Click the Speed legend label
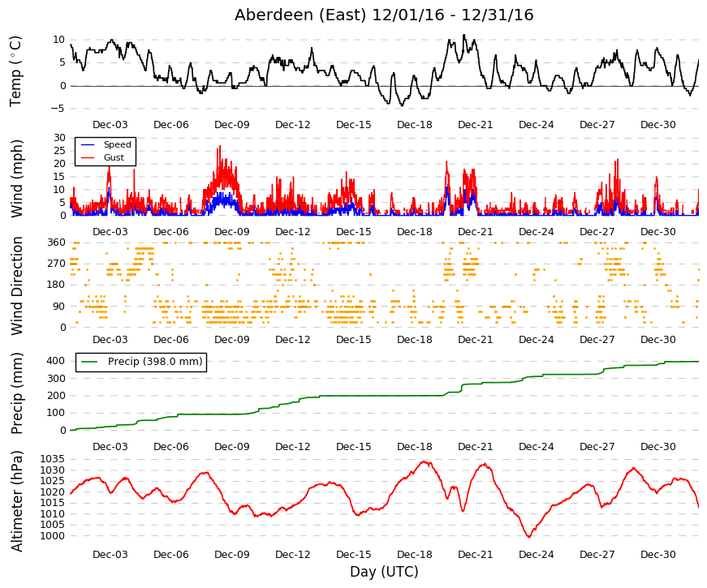The height and width of the screenshot is (588, 707). 117,144
